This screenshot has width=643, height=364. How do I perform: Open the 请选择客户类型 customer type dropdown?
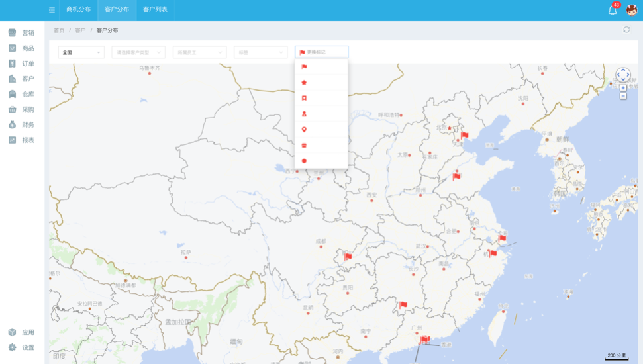click(x=138, y=52)
